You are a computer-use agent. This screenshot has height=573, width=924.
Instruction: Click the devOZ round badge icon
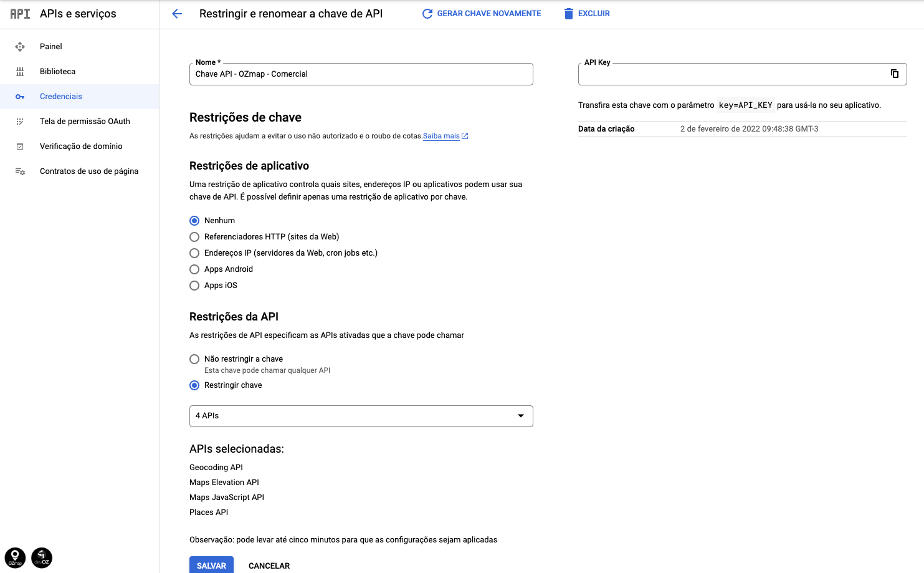pyautogui.click(x=42, y=557)
